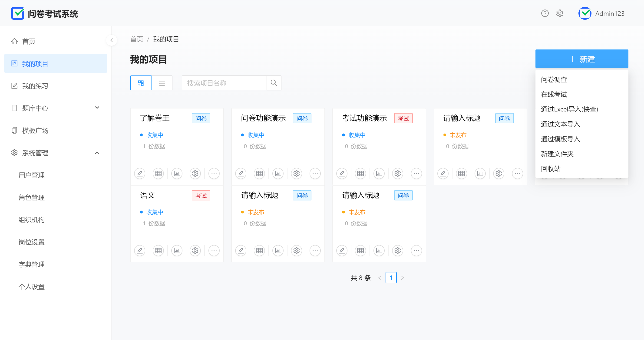Open the 新建 dropdown button
Viewport: 644px width, 340px height.
tap(582, 59)
